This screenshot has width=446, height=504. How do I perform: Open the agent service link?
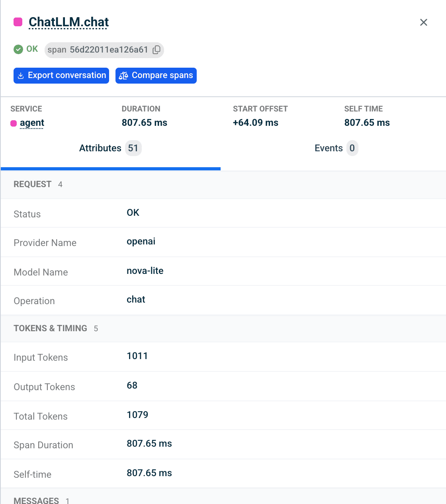(32, 123)
